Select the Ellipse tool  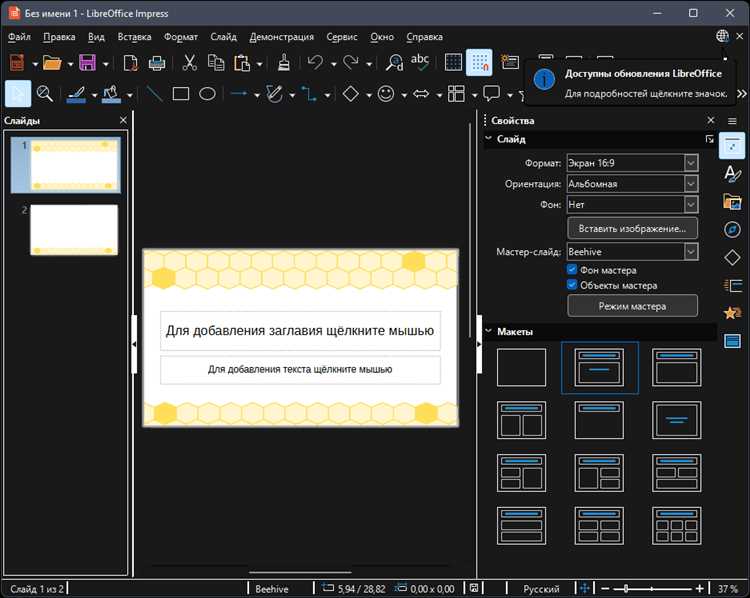point(207,94)
